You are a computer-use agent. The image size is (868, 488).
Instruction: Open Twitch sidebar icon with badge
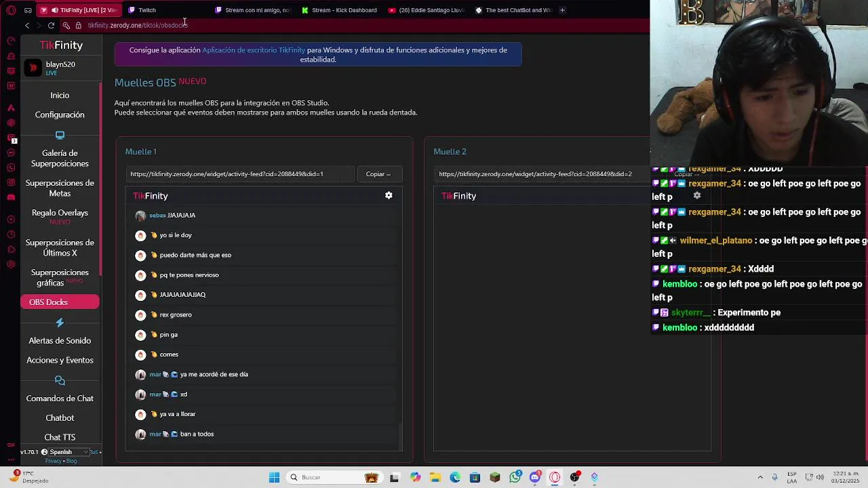11,138
